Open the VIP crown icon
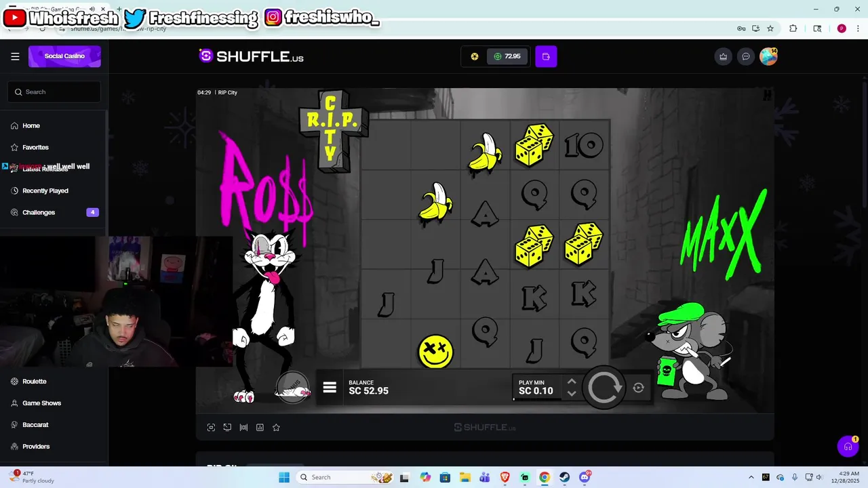Screen dimensions: 868x488 [x=724, y=56]
